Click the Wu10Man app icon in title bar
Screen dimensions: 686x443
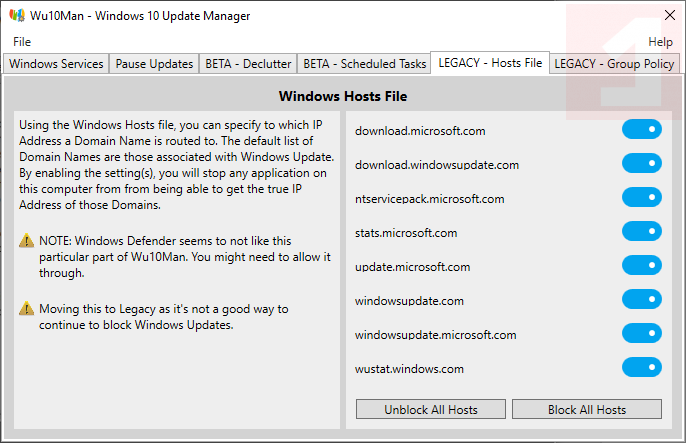click(x=17, y=16)
